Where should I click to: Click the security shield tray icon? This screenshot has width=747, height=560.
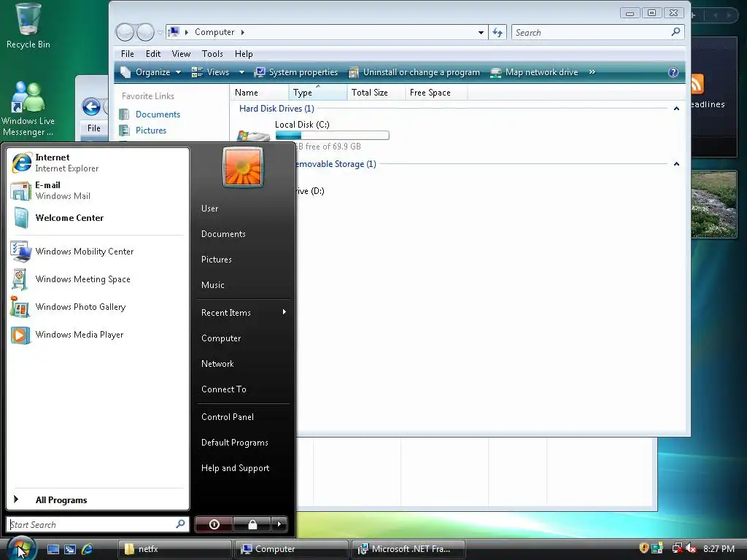point(643,548)
